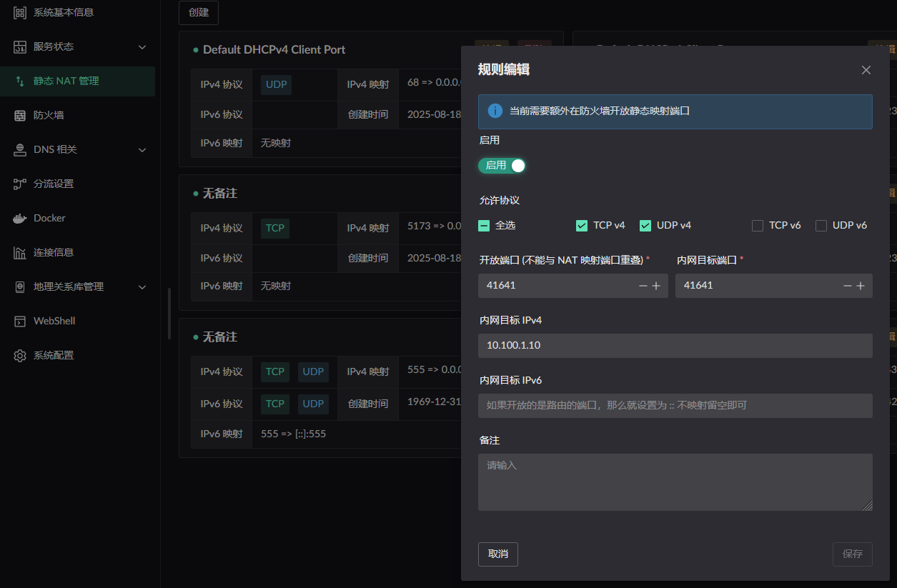Open the 静态 NAT 管理 menu item
Screen dimensions: 897x588
pyautogui.click(x=66, y=81)
